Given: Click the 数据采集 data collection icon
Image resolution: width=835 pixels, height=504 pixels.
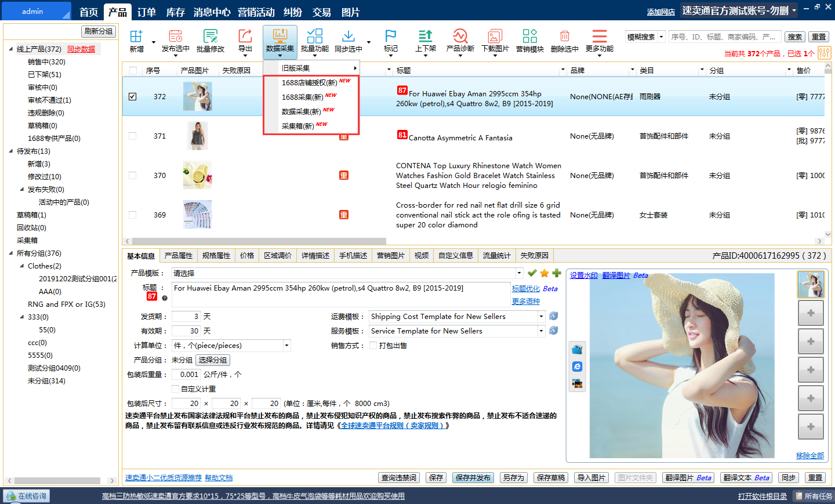Looking at the screenshot, I should (x=280, y=36).
